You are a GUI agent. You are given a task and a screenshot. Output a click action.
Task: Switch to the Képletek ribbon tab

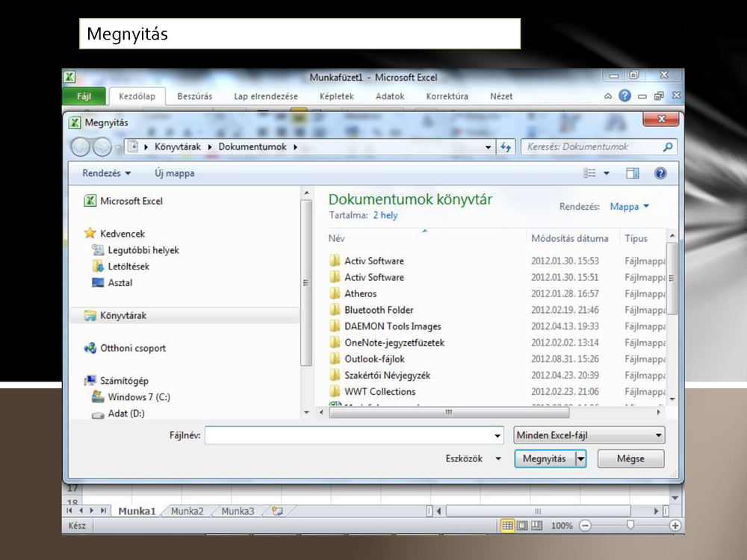(x=337, y=96)
